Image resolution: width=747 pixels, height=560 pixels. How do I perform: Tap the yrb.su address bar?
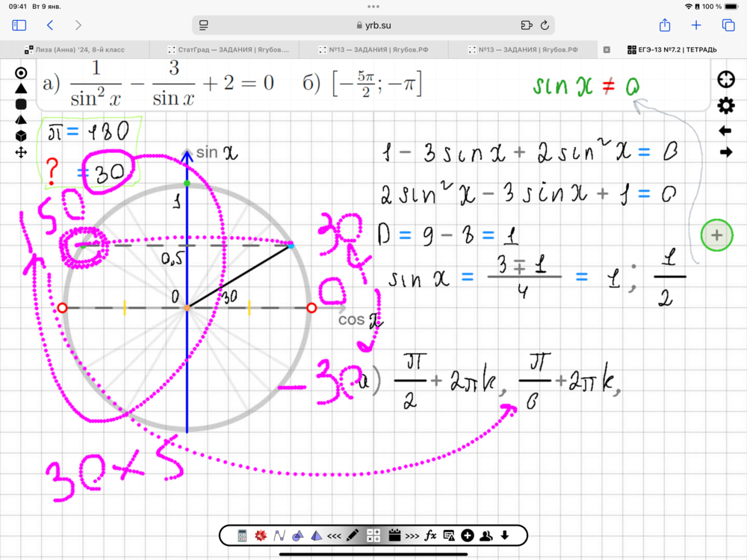click(x=373, y=25)
